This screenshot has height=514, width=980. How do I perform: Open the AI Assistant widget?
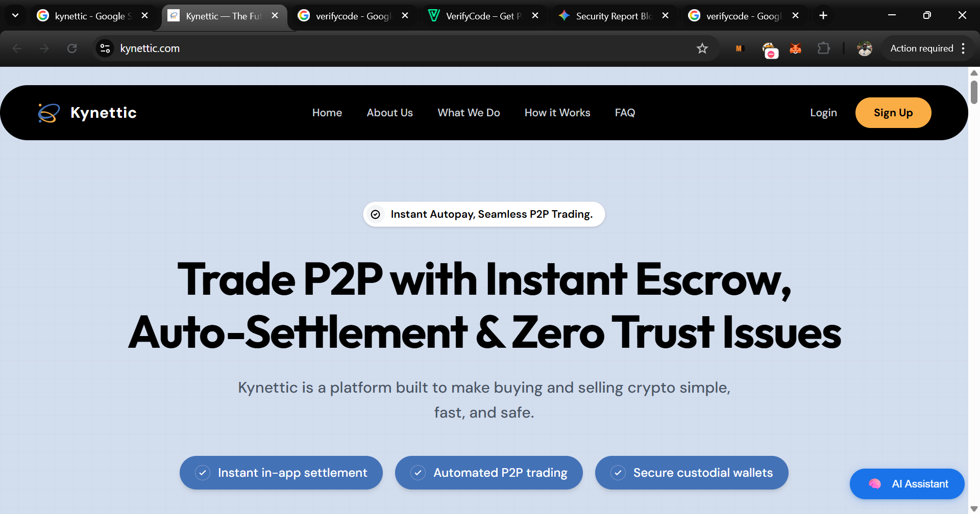click(x=907, y=483)
